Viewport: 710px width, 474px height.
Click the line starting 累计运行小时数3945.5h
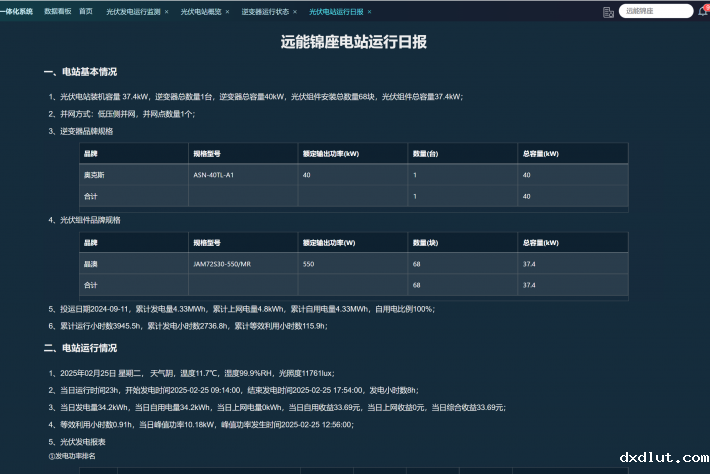[x=188, y=326]
